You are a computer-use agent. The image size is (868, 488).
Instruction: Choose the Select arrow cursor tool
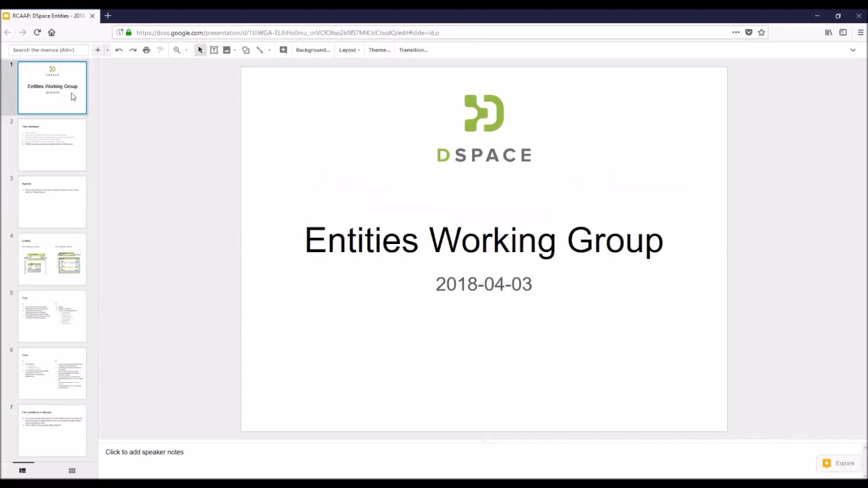click(200, 50)
